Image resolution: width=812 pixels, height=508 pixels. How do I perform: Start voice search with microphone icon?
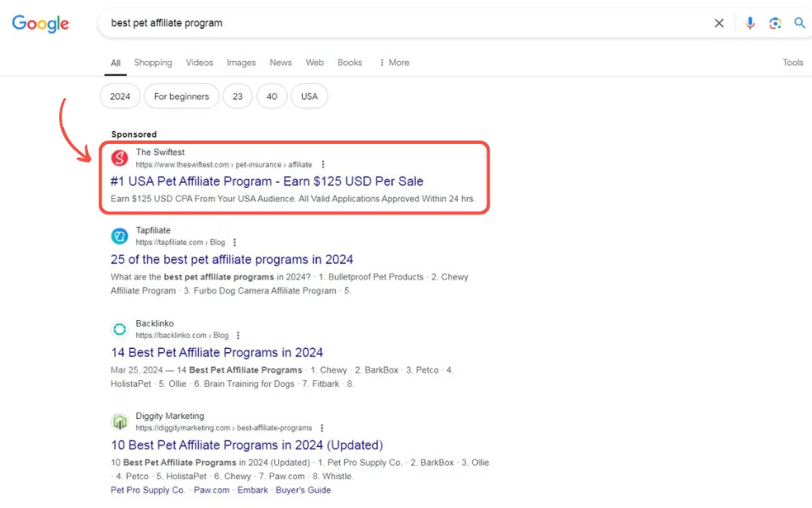[x=749, y=24]
